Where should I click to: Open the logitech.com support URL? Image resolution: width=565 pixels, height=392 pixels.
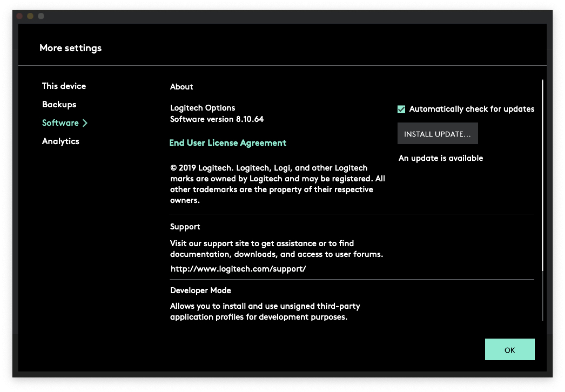[x=238, y=269]
